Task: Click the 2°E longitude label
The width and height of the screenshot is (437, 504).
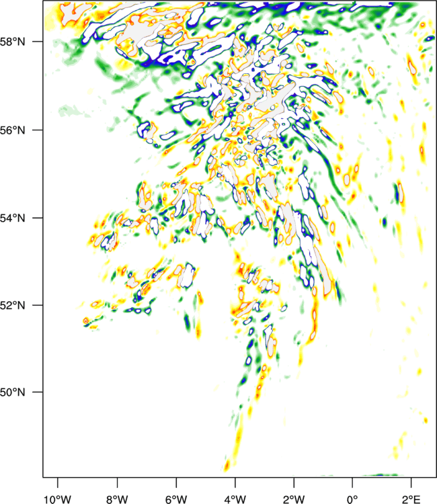Action: pos(411,499)
